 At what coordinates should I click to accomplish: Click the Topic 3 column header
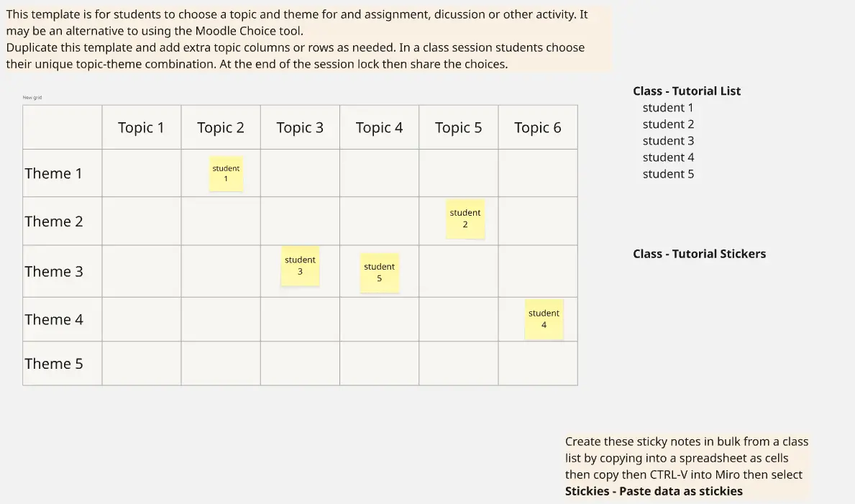click(300, 128)
